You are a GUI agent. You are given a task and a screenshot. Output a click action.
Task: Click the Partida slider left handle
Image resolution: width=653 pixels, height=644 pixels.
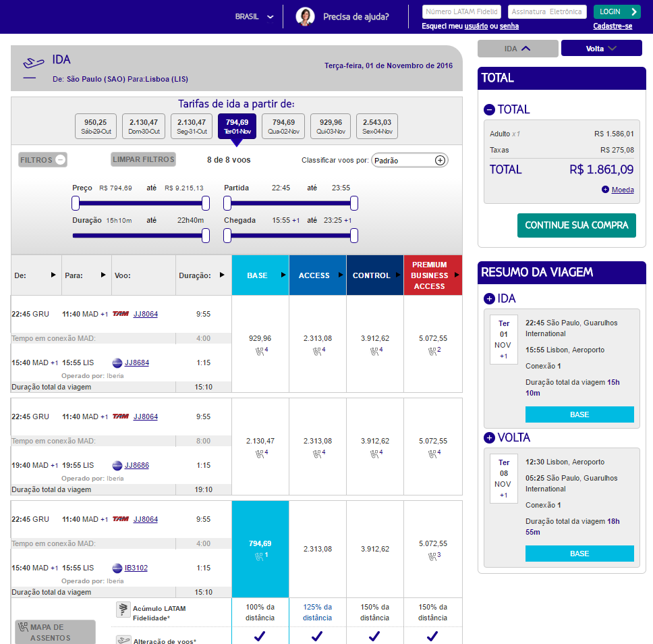(227, 203)
